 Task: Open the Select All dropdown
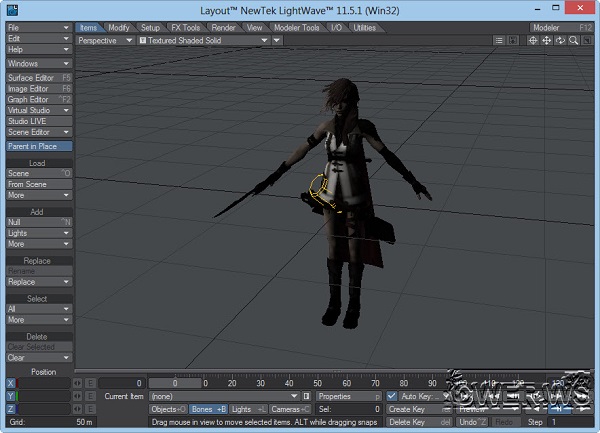click(x=39, y=309)
